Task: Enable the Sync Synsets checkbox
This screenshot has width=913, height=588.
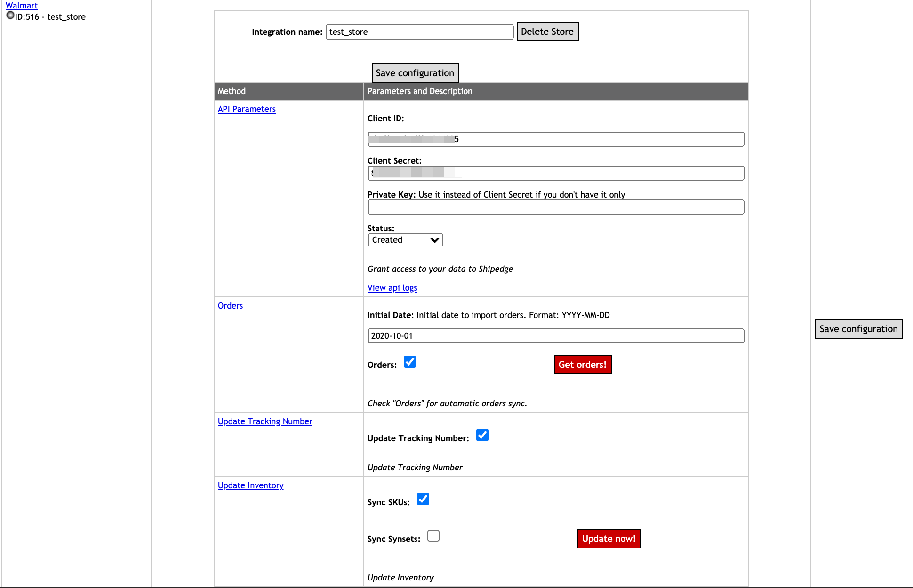Action: coord(433,536)
